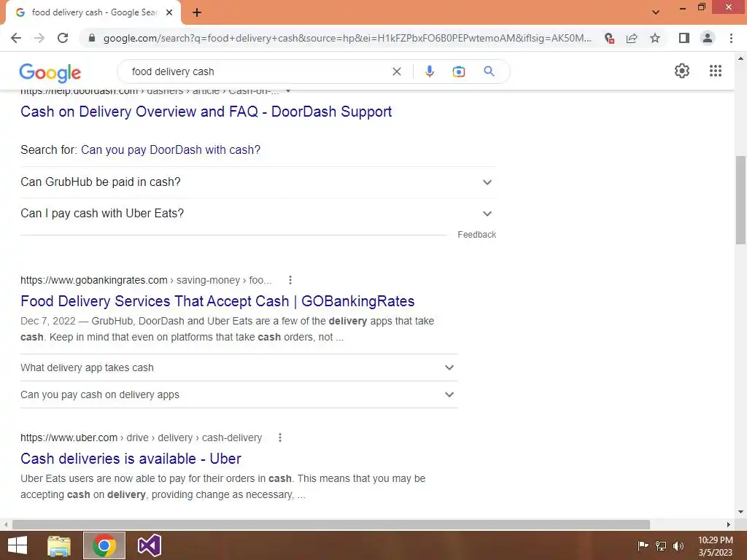Bookmark this page with star
The height and width of the screenshot is (560, 747).
coord(655,38)
